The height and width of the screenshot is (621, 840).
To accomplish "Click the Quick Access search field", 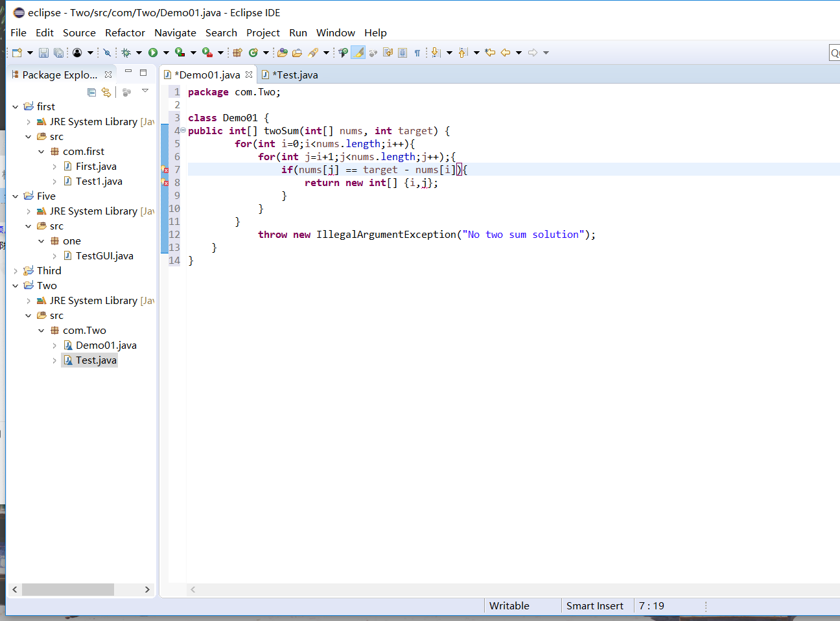I will click(835, 53).
